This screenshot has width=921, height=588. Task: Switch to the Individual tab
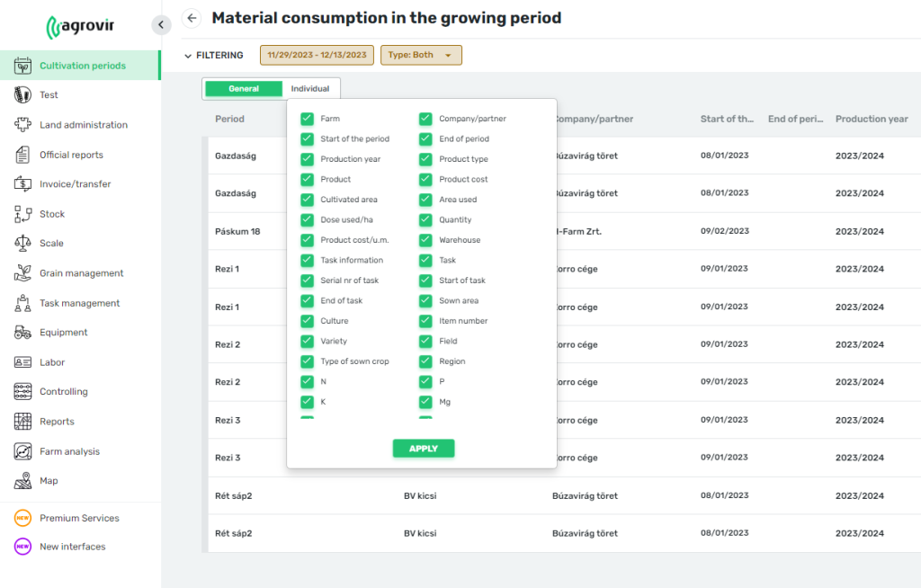[x=309, y=89]
